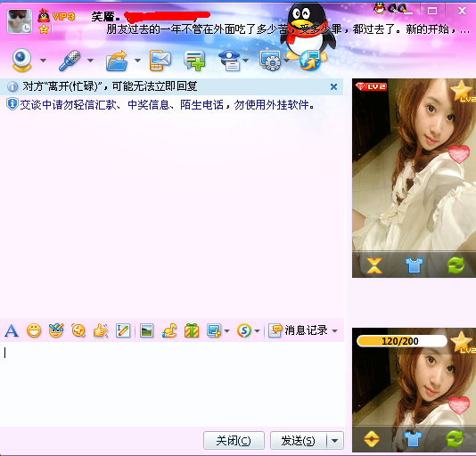Open video call options dropdown arrow
This screenshot has width=476, height=456.
[x=43, y=61]
